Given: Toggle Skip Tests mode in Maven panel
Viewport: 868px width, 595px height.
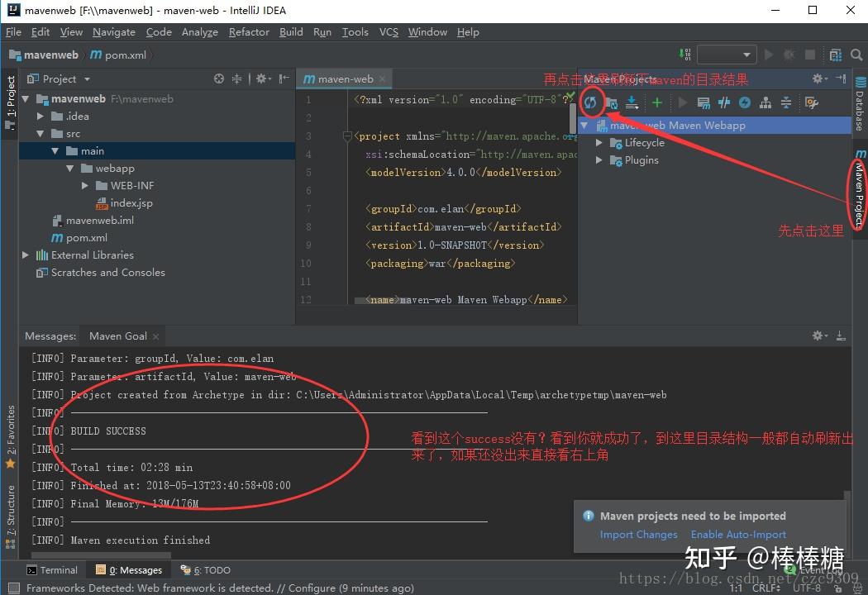Looking at the screenshot, I should 724,102.
